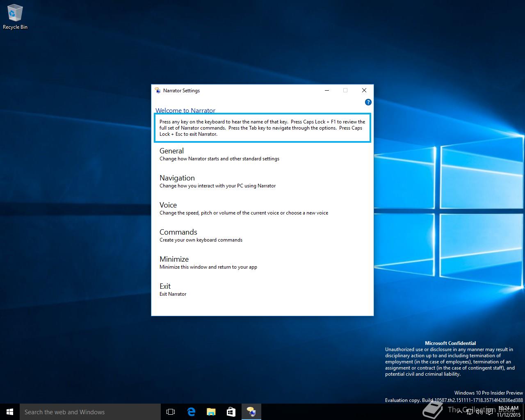
Task: Click the 'Exit Narrator' description text
Action: tap(173, 294)
